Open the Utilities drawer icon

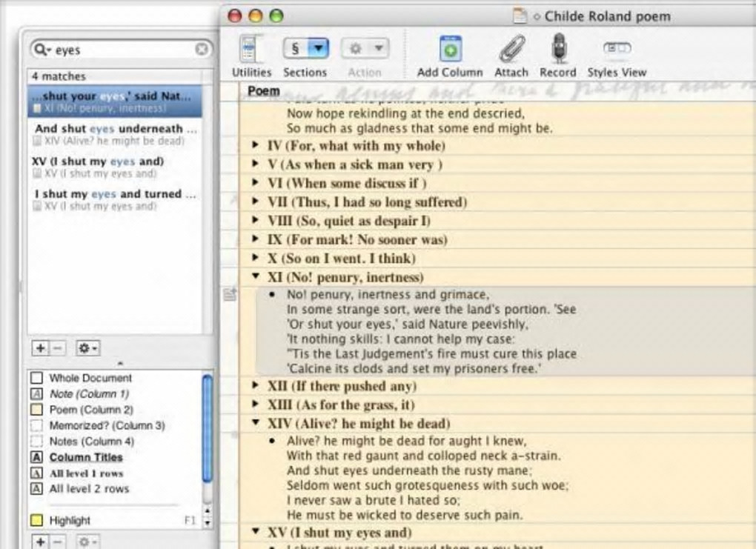(251, 49)
